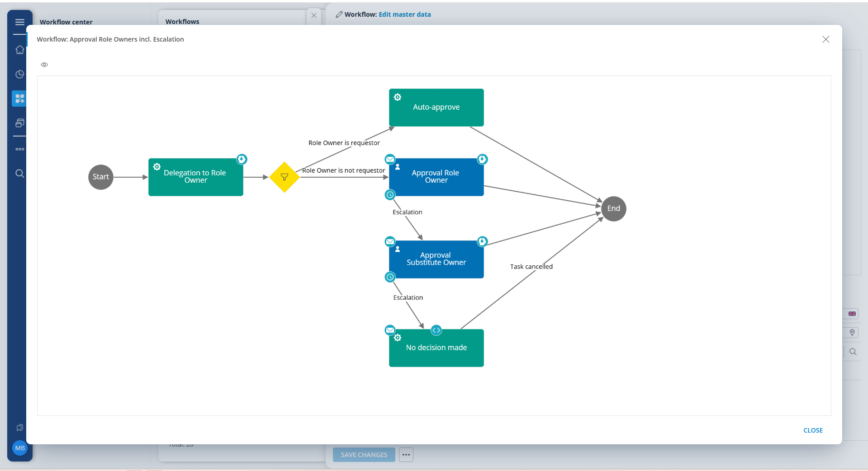868x471 pixels.
Task: Click the End node in diagram
Action: tap(613, 208)
